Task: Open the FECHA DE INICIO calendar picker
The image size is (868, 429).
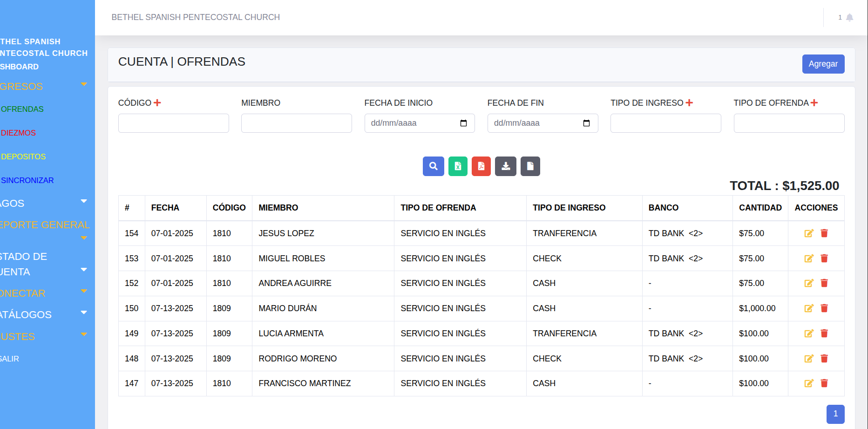Action: tap(463, 123)
